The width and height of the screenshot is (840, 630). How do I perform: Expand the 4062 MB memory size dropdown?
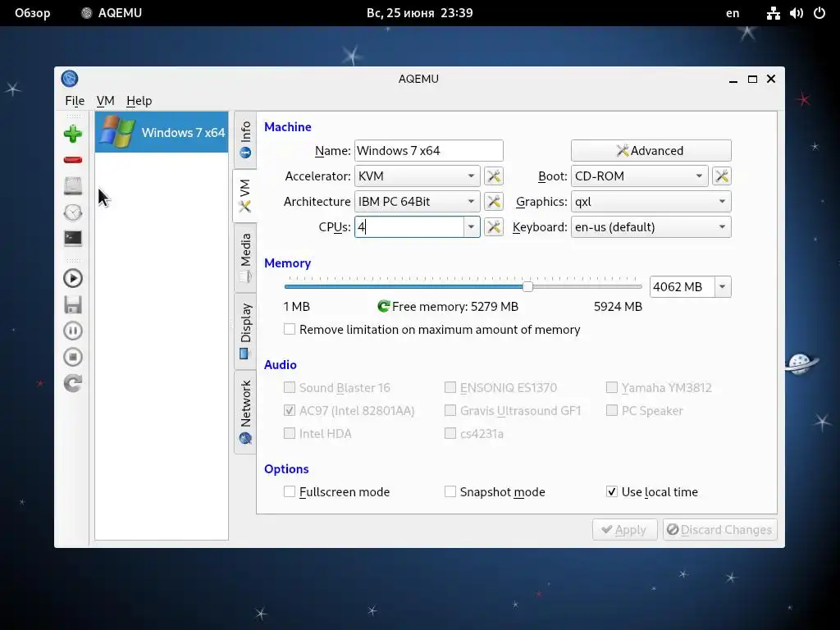pos(722,286)
